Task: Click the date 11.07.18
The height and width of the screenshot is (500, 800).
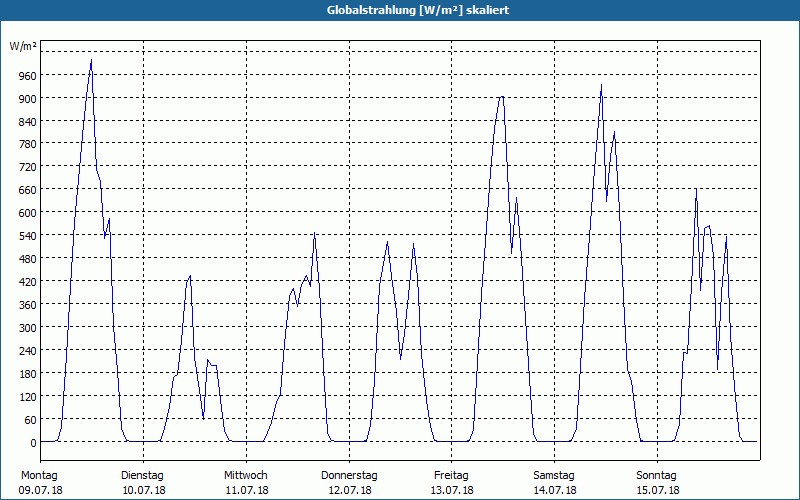Action: point(247,490)
